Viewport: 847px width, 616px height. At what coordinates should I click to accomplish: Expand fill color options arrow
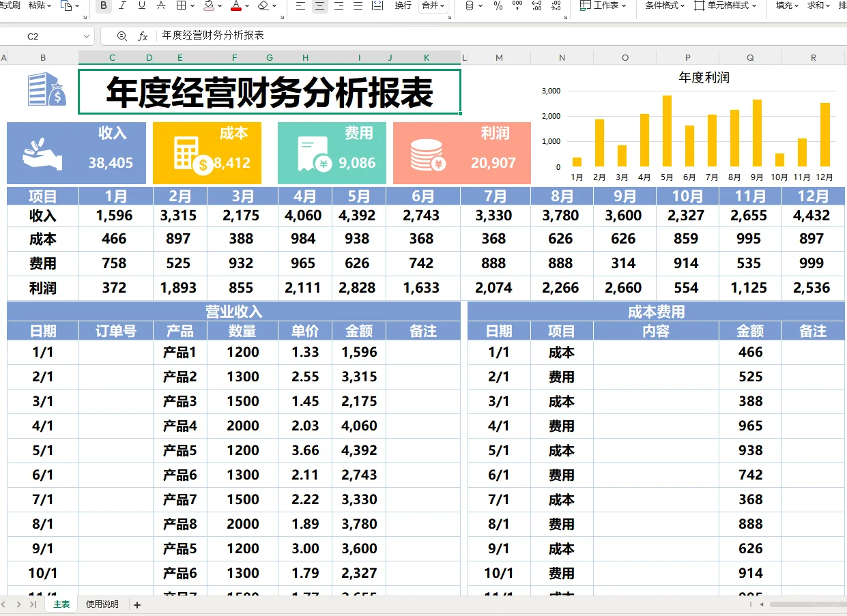point(220,6)
